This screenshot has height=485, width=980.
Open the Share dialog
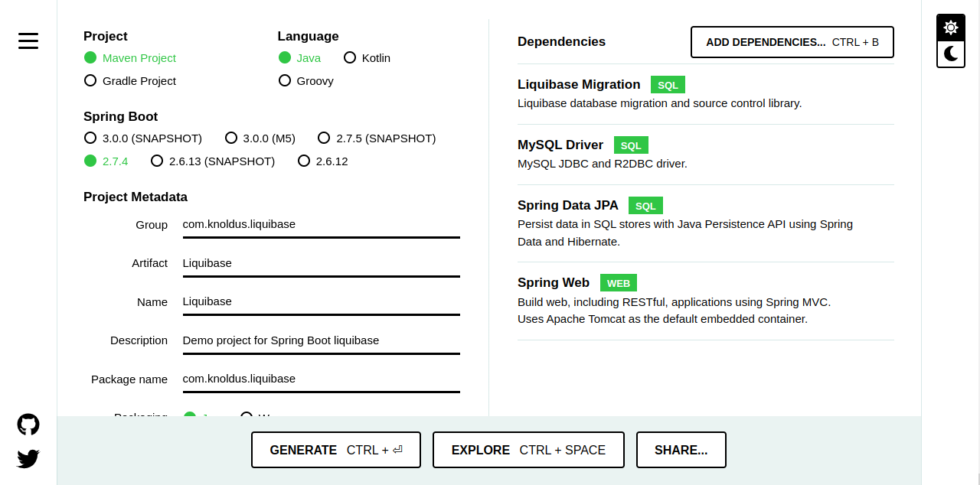pos(681,450)
